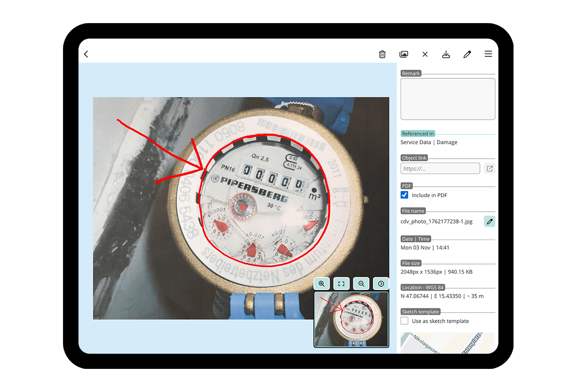Viewport: 577px width, 392px height.
Task: Zoom in with the magnifier plus button
Action: [x=322, y=284]
